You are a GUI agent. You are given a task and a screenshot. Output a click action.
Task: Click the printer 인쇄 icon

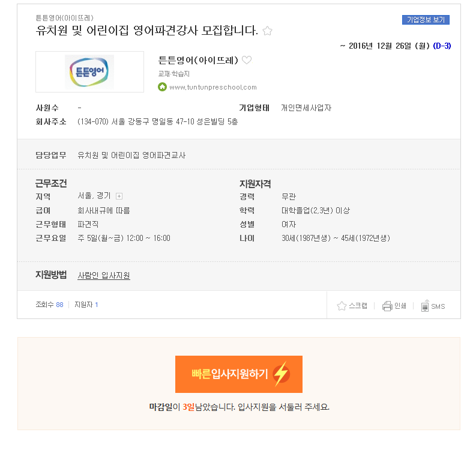[387, 306]
